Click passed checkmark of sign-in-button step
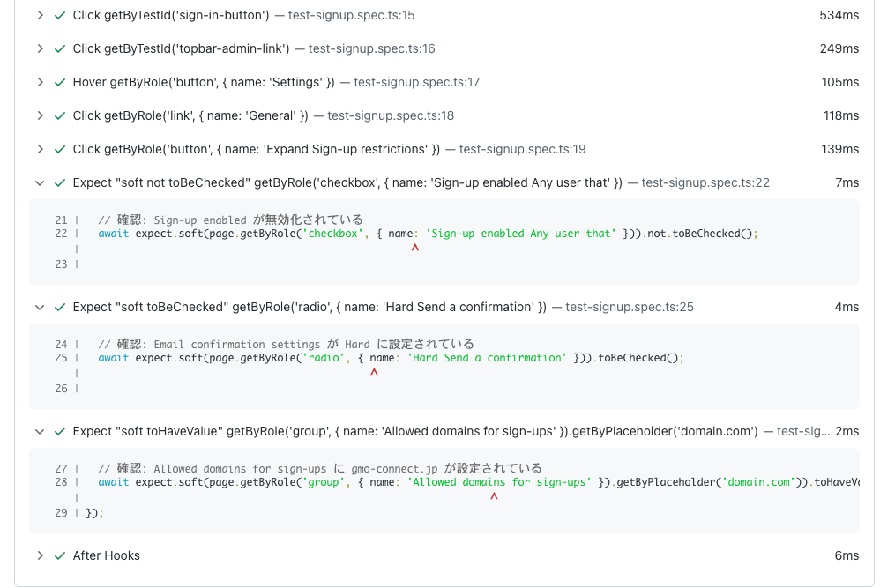Image resolution: width=895 pixels, height=588 pixels. (60, 15)
